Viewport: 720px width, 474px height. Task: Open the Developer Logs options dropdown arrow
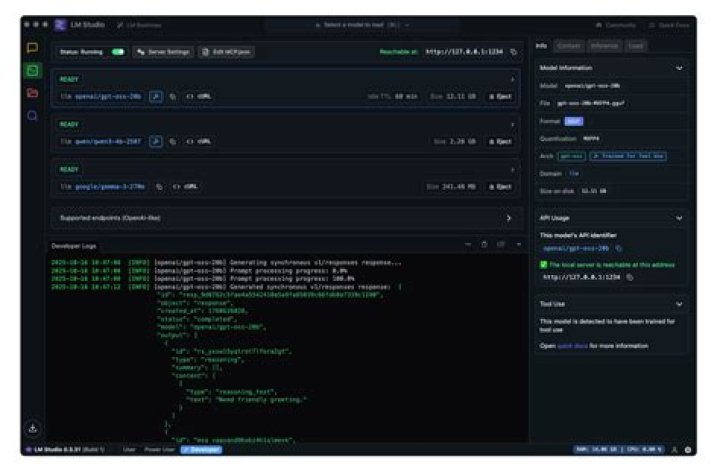point(518,244)
